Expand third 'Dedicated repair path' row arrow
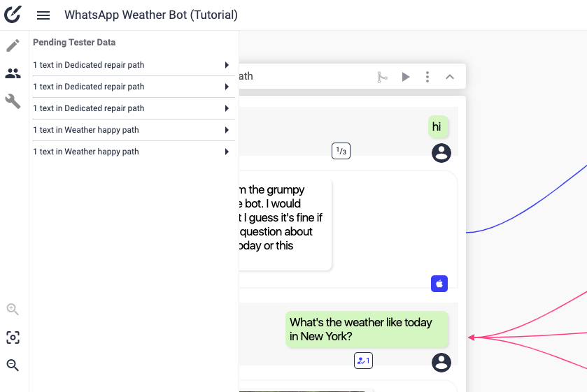This screenshot has height=392, width=587. 227,108
